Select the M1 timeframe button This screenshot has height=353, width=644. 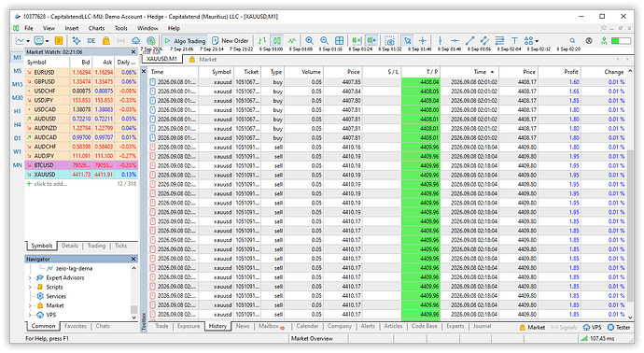point(17,57)
